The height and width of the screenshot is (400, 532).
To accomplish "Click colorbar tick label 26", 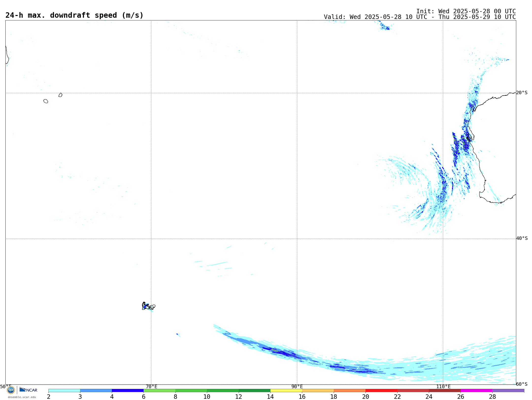I will pyautogui.click(x=461, y=397).
